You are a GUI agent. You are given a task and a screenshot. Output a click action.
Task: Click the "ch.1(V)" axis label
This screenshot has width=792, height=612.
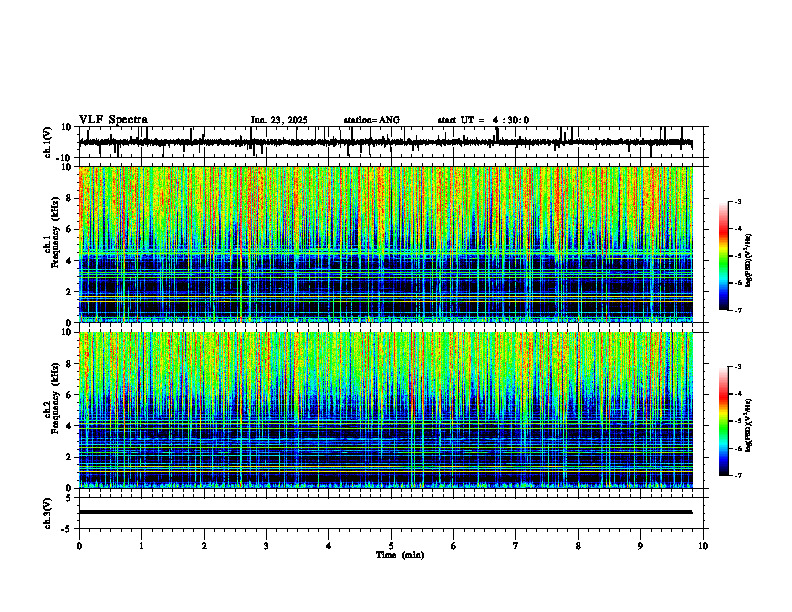[x=47, y=142]
